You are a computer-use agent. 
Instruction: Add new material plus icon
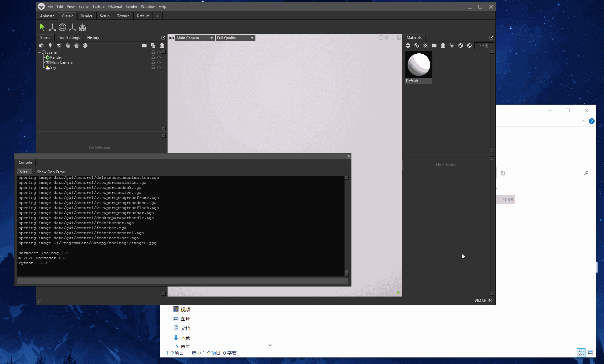point(408,45)
